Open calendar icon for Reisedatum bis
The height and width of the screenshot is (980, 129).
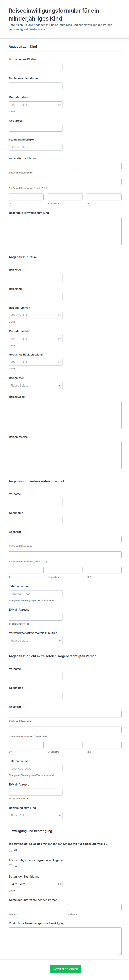coord(59,339)
